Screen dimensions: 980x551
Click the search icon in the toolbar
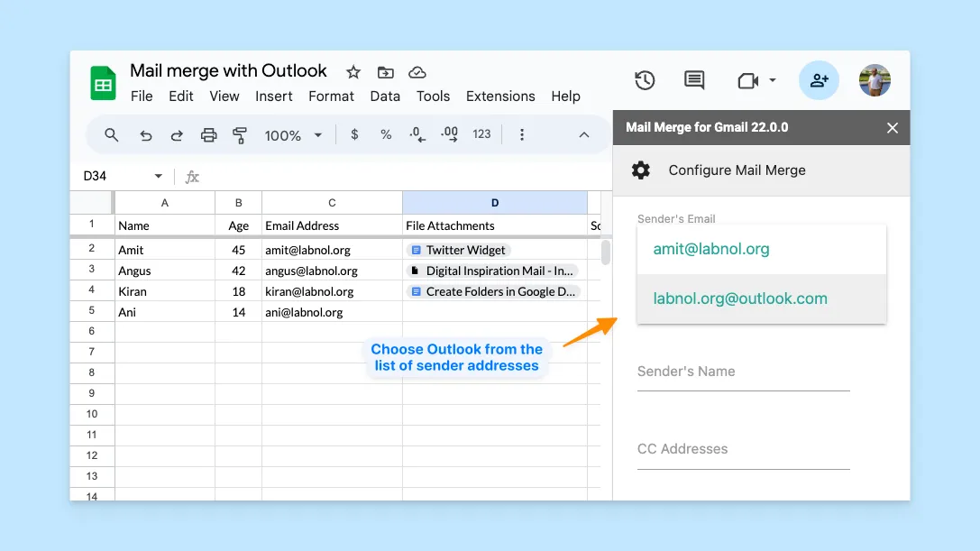pos(111,133)
